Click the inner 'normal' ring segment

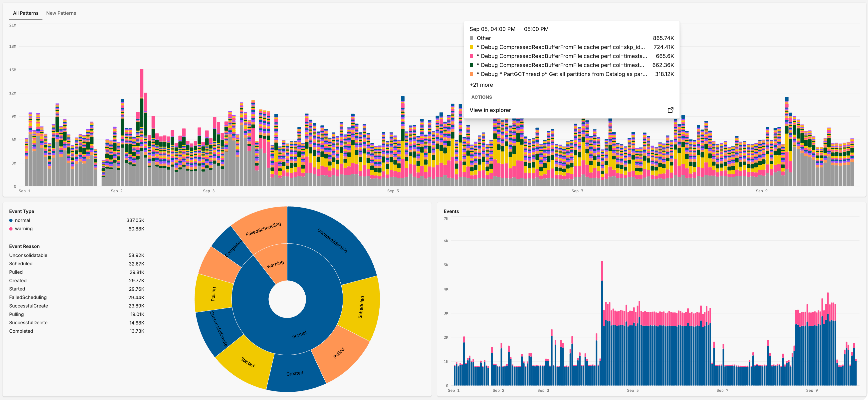tap(299, 334)
